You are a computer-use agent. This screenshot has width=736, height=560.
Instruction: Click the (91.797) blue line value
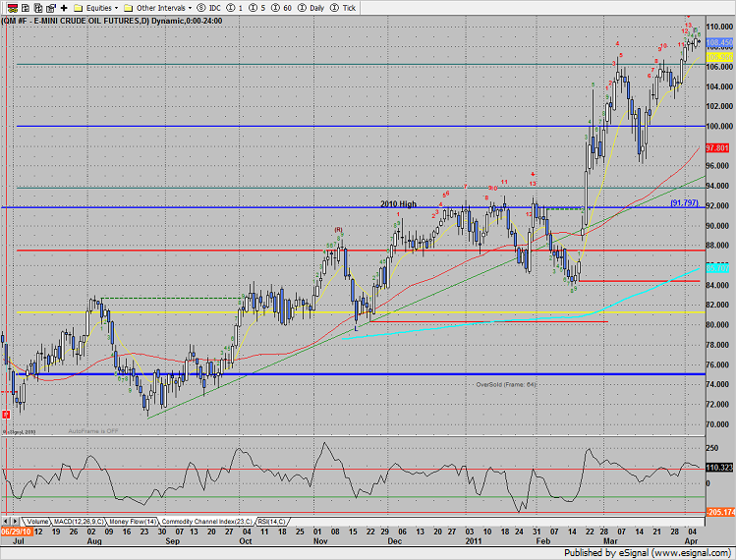pos(684,202)
